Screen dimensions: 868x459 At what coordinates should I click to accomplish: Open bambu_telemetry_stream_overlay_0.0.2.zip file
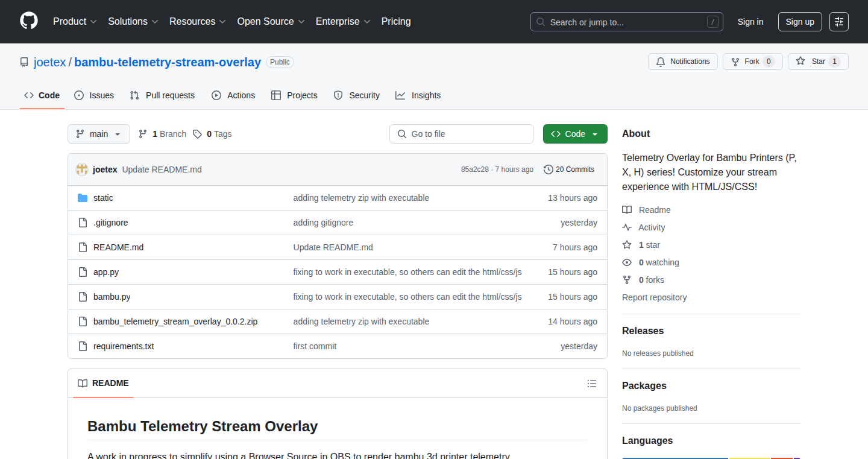175,321
